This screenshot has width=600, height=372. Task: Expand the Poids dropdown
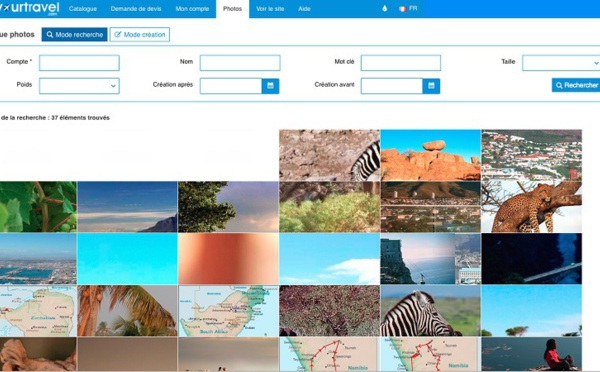(x=79, y=86)
